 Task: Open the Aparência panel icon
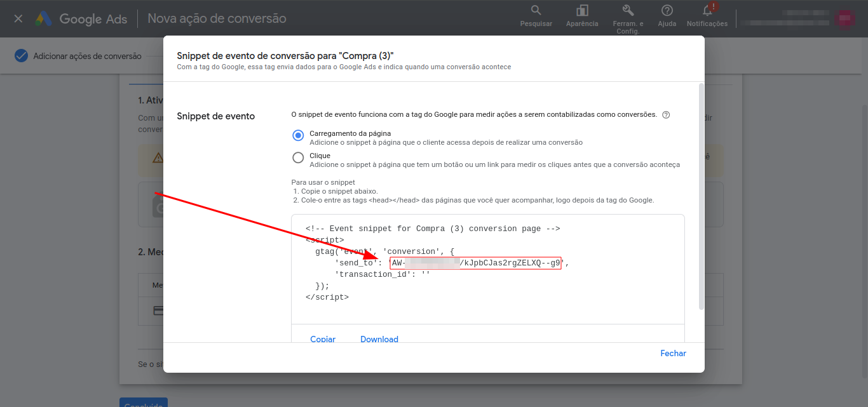(x=581, y=11)
